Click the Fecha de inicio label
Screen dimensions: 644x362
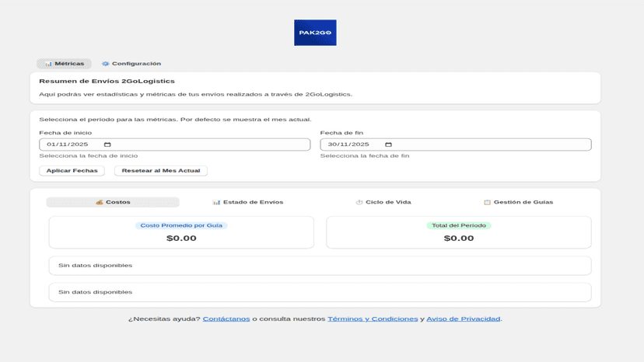click(x=65, y=133)
